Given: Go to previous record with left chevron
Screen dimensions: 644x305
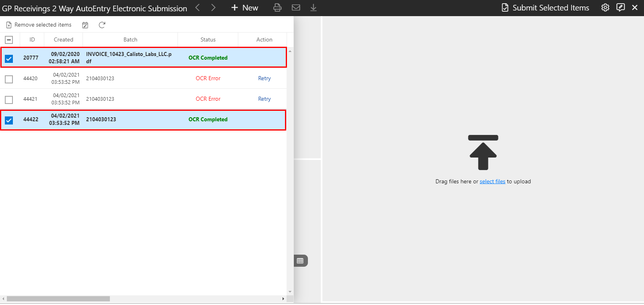Looking at the screenshot, I should pyautogui.click(x=198, y=8).
